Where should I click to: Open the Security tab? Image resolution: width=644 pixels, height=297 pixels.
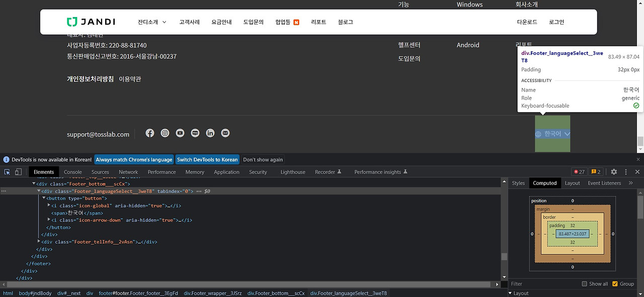[x=258, y=172]
